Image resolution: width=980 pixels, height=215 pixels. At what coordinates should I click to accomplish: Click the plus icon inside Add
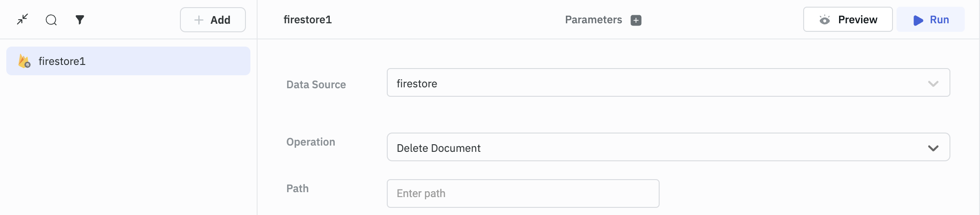pyautogui.click(x=199, y=20)
